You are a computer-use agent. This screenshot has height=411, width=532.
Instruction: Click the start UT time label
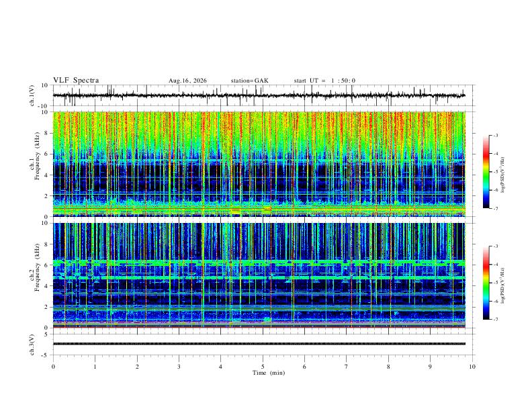324,81
